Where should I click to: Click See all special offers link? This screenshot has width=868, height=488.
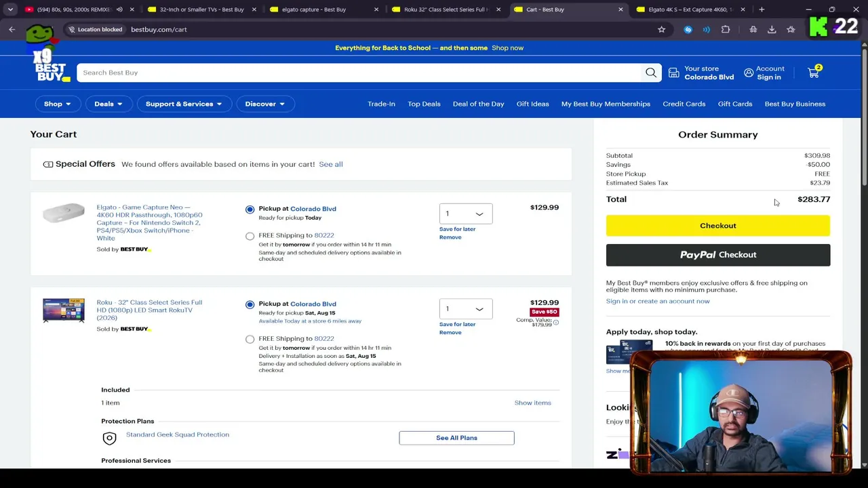coord(330,164)
